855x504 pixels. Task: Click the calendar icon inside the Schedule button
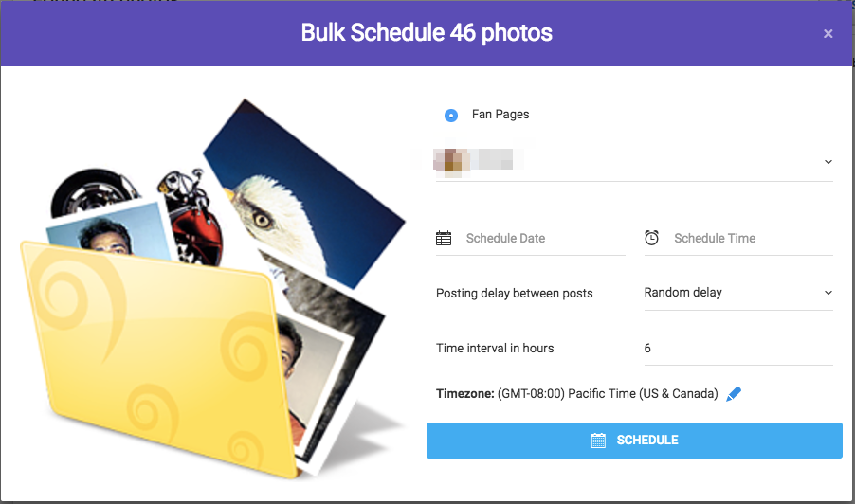coord(598,441)
